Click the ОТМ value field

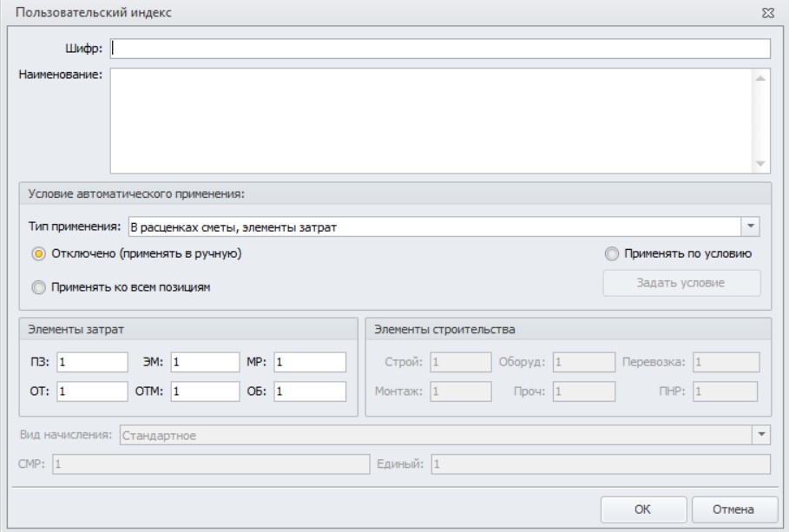point(206,391)
